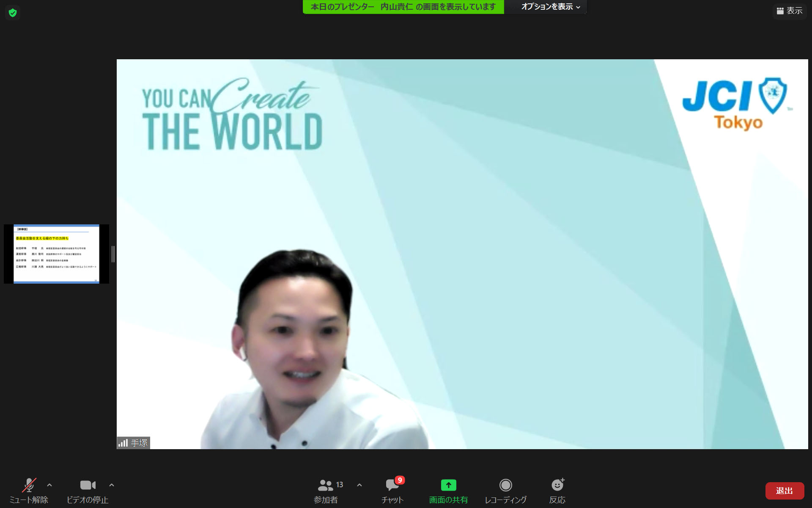Start recording with the record icon
The width and height of the screenshot is (812, 508).
(505, 485)
